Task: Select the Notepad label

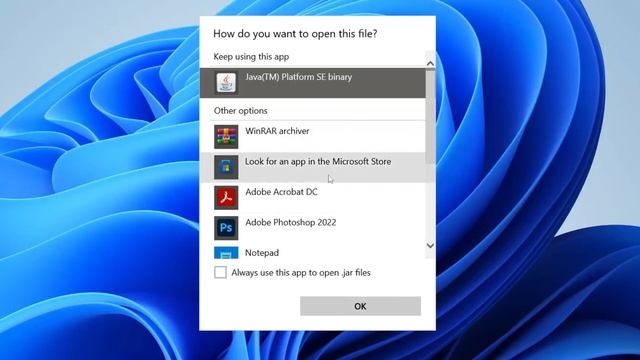Action: (262, 253)
